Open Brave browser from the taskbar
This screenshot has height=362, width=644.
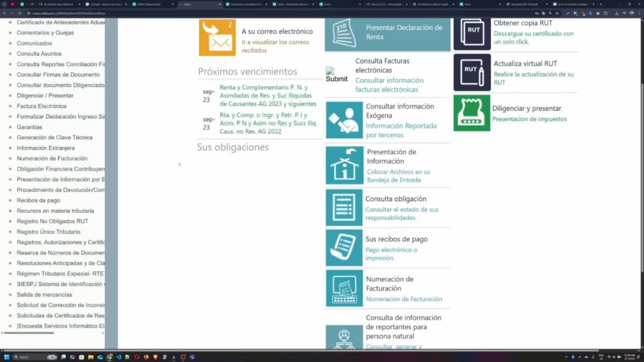(x=155, y=357)
